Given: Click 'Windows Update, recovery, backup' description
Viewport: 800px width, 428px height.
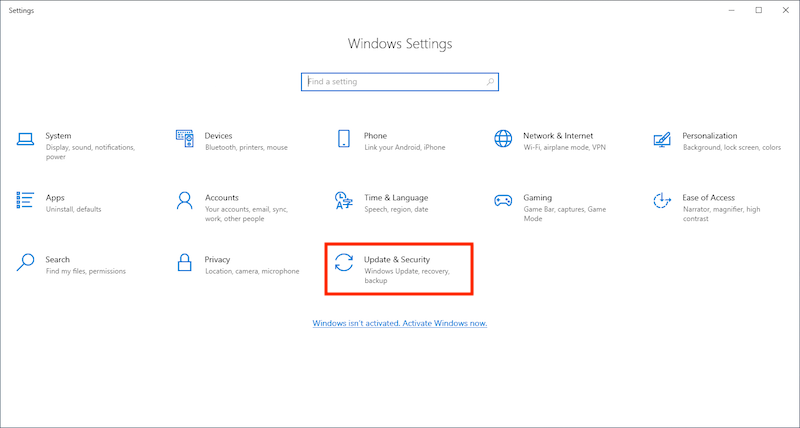Looking at the screenshot, I should (407, 276).
